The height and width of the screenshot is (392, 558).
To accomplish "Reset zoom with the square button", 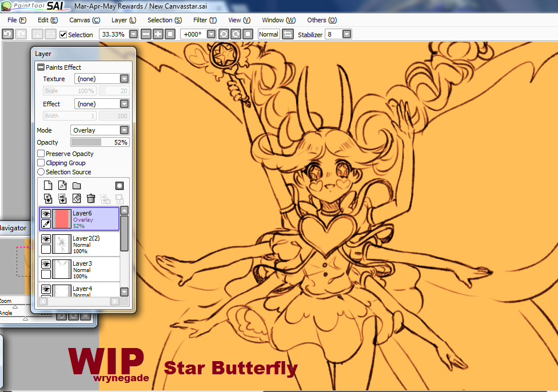I will tap(170, 34).
